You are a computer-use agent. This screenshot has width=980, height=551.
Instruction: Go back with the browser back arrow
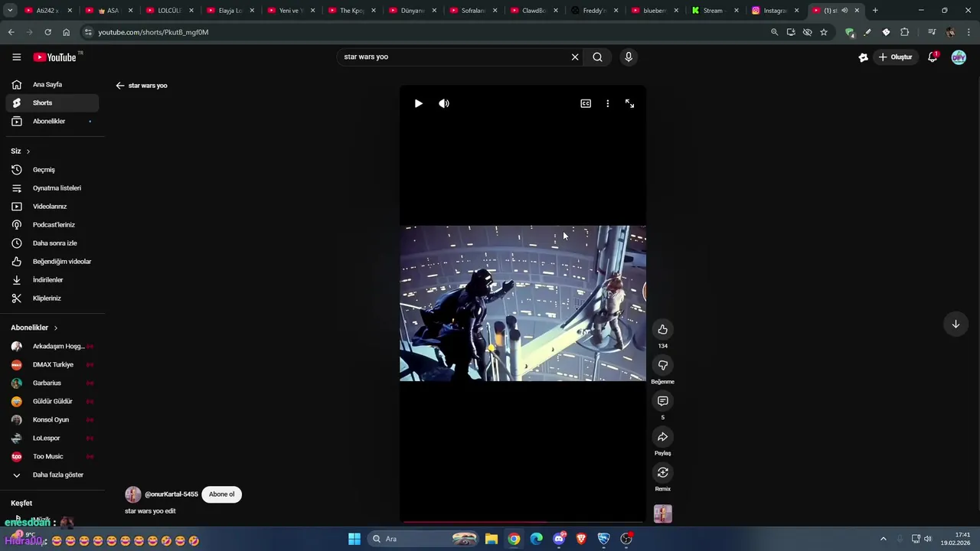(11, 32)
